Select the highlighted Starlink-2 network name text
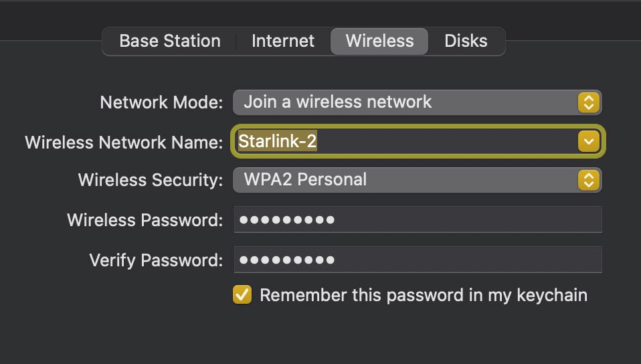 [x=278, y=142]
